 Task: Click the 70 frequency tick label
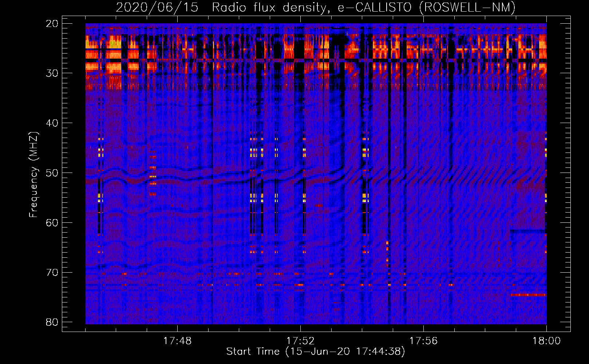pyautogui.click(x=52, y=273)
